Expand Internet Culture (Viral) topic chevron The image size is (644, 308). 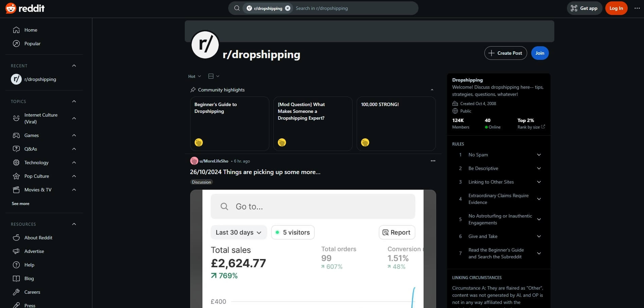(x=74, y=118)
